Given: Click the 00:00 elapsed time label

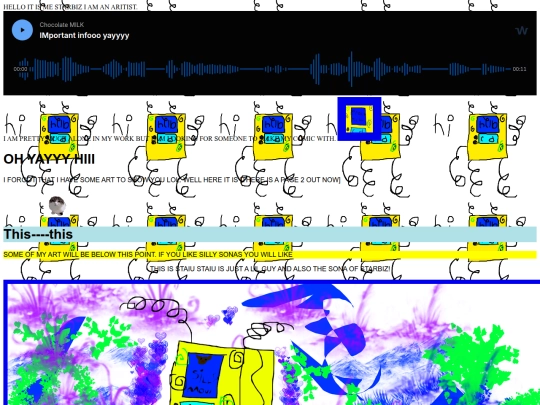Looking at the screenshot, I should (x=20, y=69).
